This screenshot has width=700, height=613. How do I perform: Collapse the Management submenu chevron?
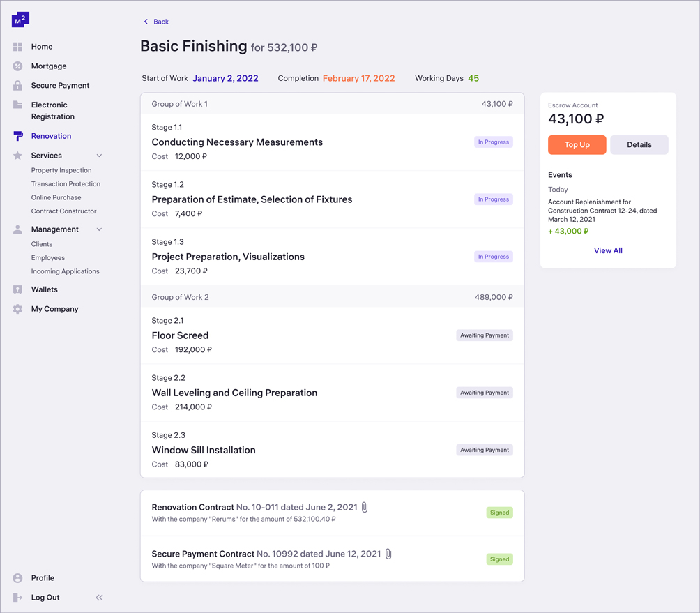click(x=99, y=229)
